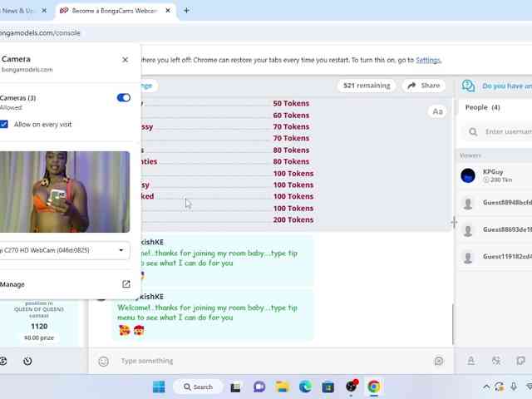The height and width of the screenshot is (399, 532).
Task: Open Microsoft Edge from taskbar
Action: coord(305,387)
